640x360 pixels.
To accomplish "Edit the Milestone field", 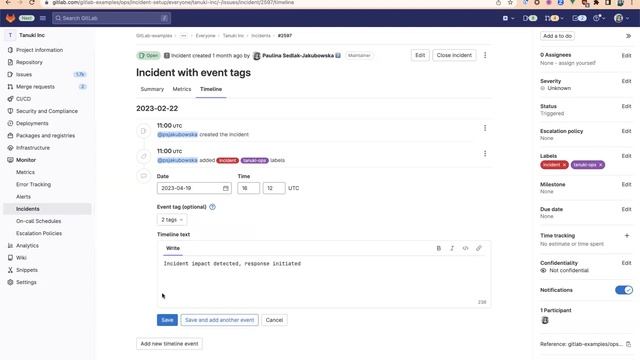I will (x=627, y=184).
